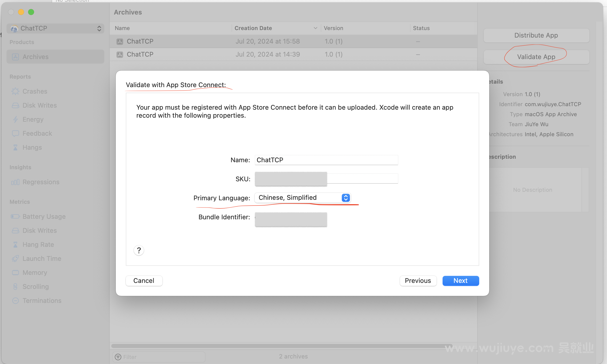Click the Memory chip icon
Screen dimensions: 607x364
click(x=16, y=273)
